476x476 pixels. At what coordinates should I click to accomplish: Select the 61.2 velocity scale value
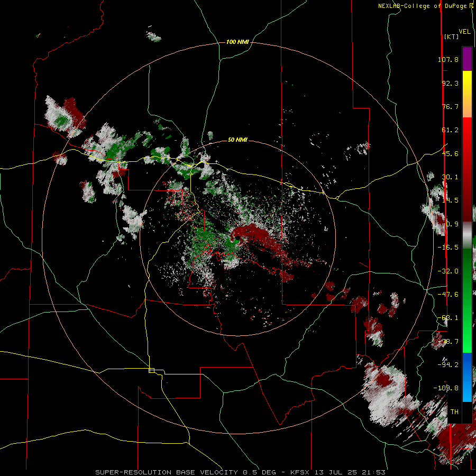[x=450, y=130]
